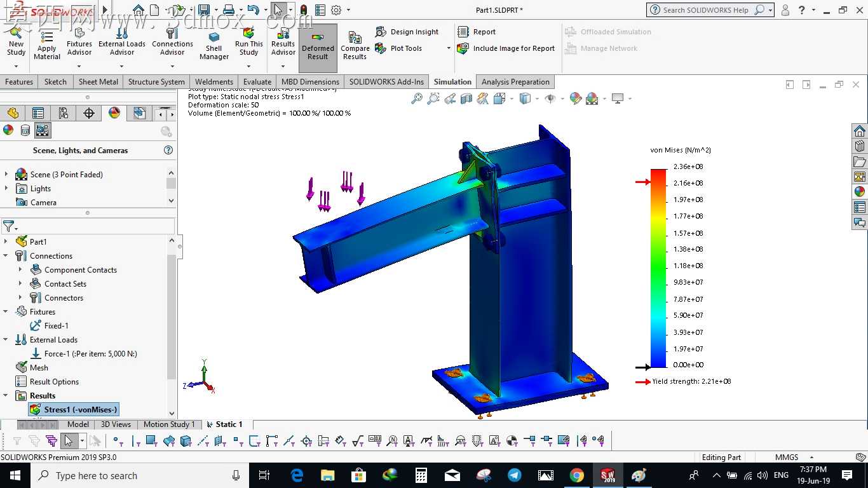
Task: Select the ConfigurationManager tab
Action: (64, 113)
